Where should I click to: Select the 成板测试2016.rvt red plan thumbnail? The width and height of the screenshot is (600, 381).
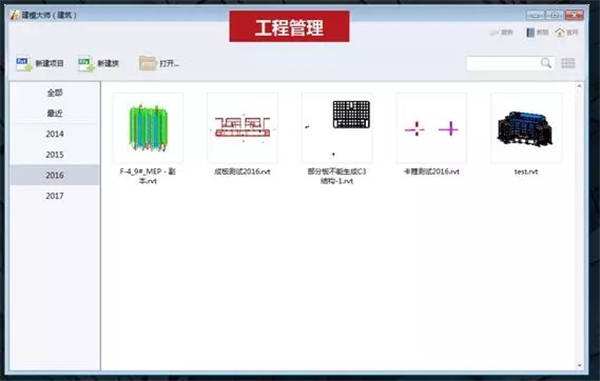[243, 128]
